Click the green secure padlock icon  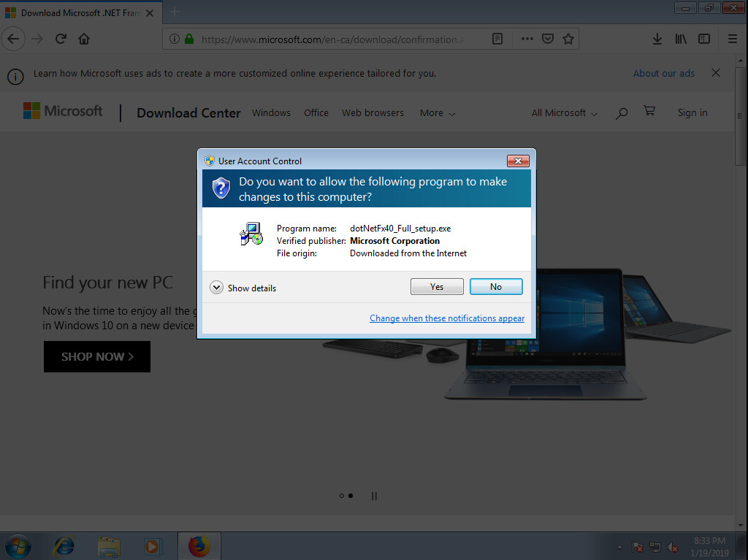coord(189,39)
